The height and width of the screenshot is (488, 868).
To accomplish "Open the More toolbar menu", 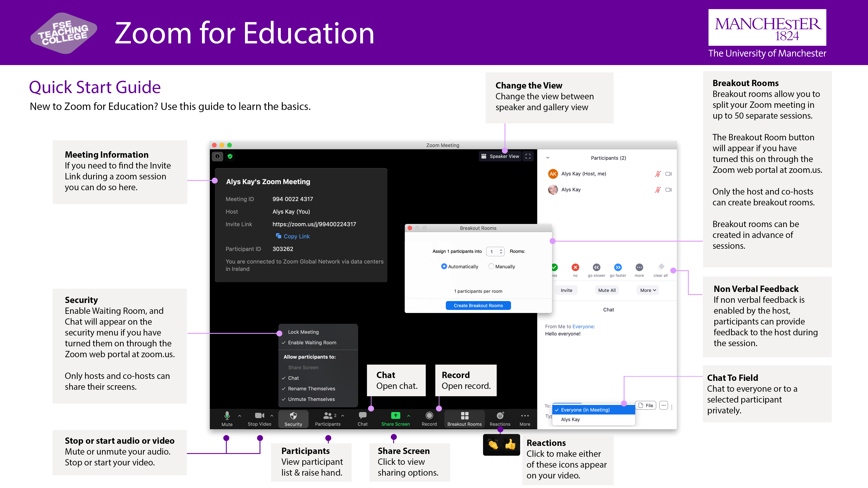I will [x=525, y=419].
